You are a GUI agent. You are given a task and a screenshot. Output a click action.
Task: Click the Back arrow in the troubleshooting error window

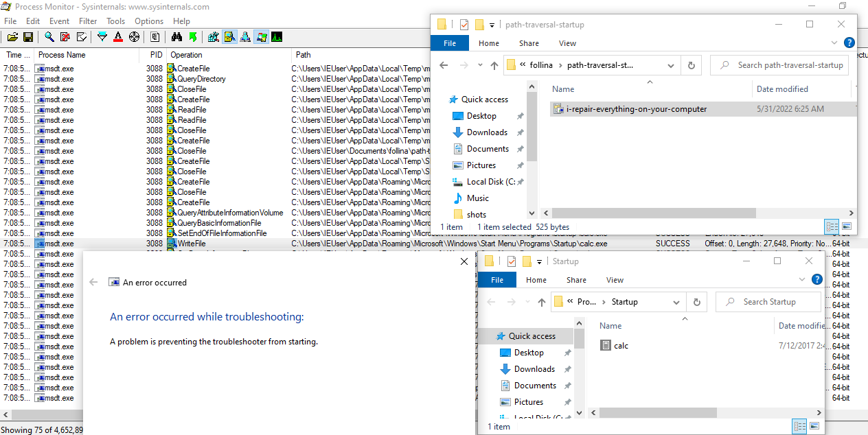(94, 281)
